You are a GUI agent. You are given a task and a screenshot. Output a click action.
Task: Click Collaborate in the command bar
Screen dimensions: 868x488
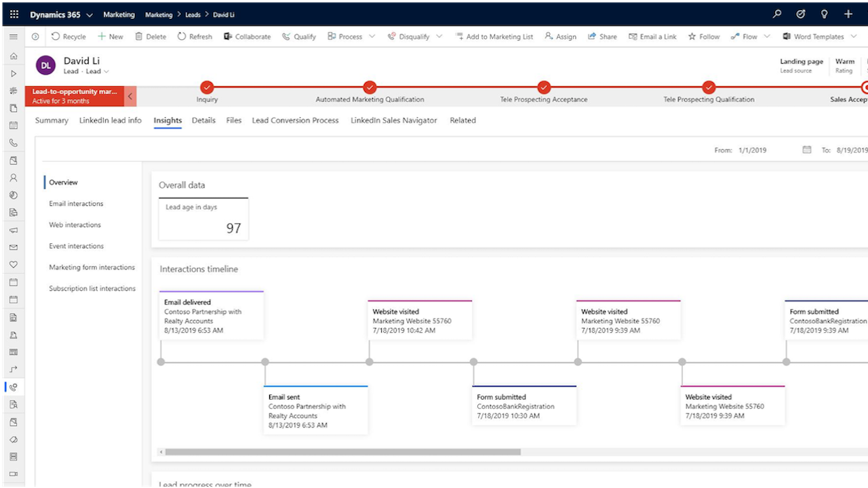coord(248,37)
